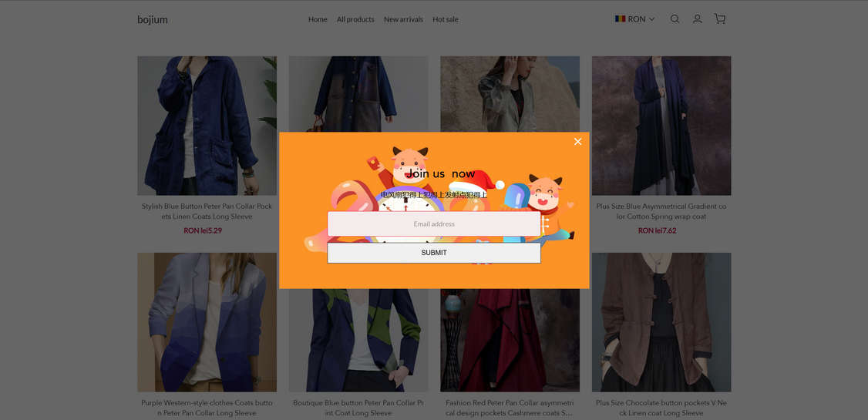Go to the Home menu item
This screenshot has width=868, height=420.
pos(318,19)
